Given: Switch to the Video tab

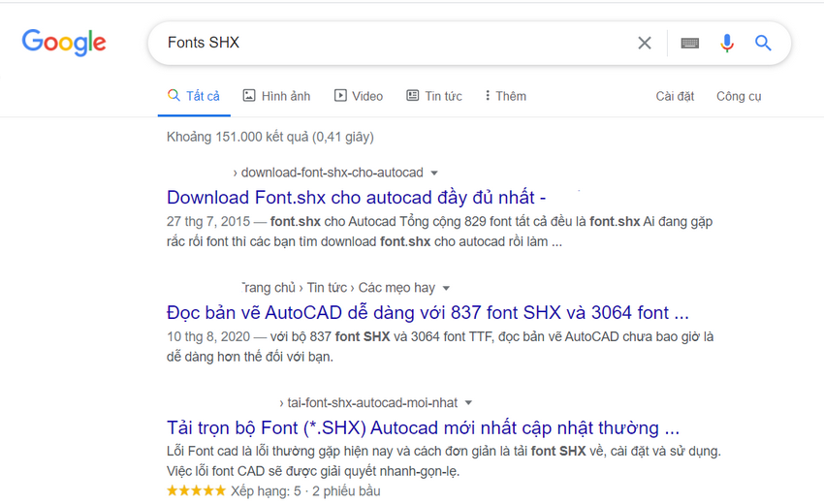Looking at the screenshot, I should (x=359, y=96).
